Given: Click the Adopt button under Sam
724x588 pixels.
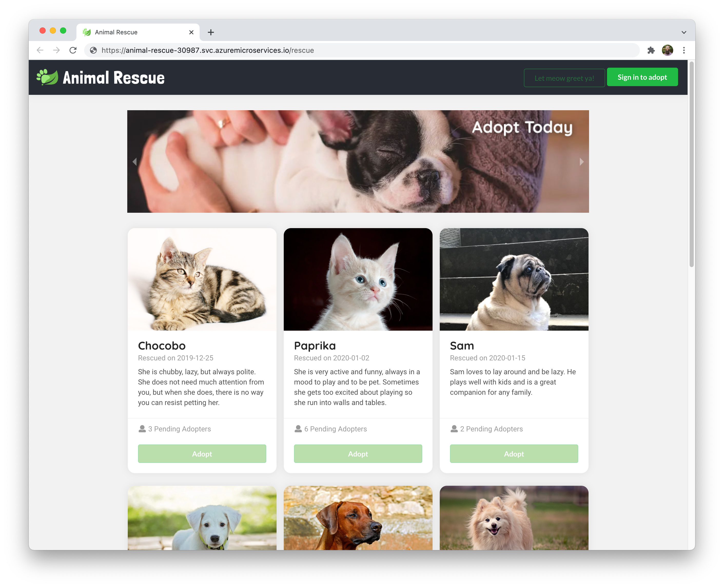Looking at the screenshot, I should (514, 453).
